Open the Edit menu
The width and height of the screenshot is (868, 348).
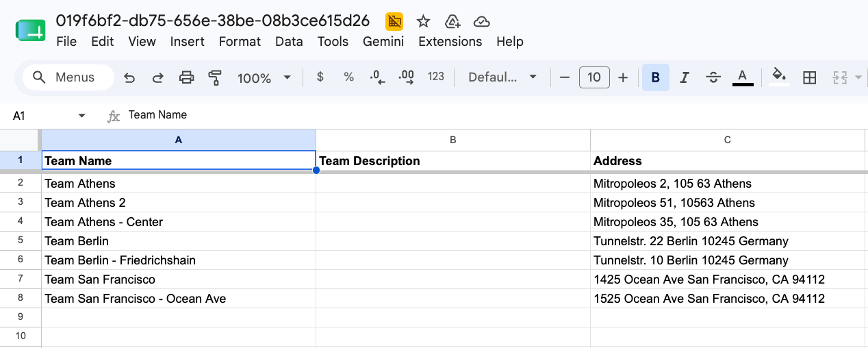[x=103, y=42]
